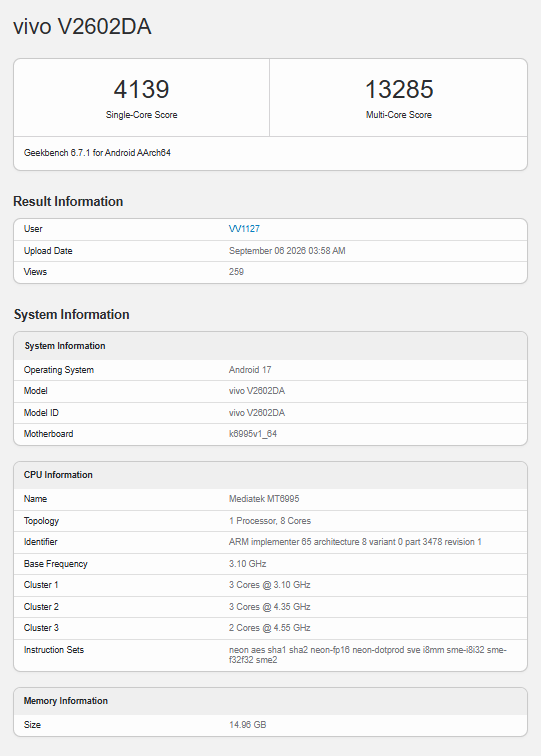Image resolution: width=541 pixels, height=756 pixels.
Task: Click the Model ID row label
Action: (x=41, y=413)
